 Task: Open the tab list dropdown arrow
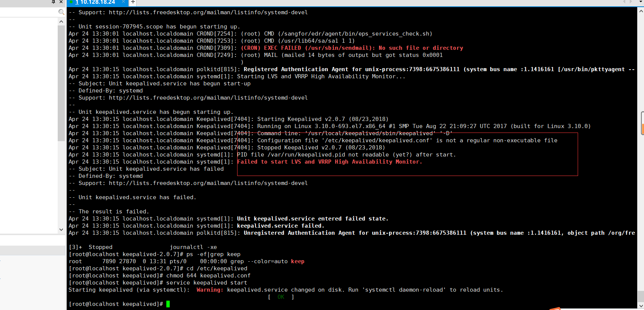(641, 2)
